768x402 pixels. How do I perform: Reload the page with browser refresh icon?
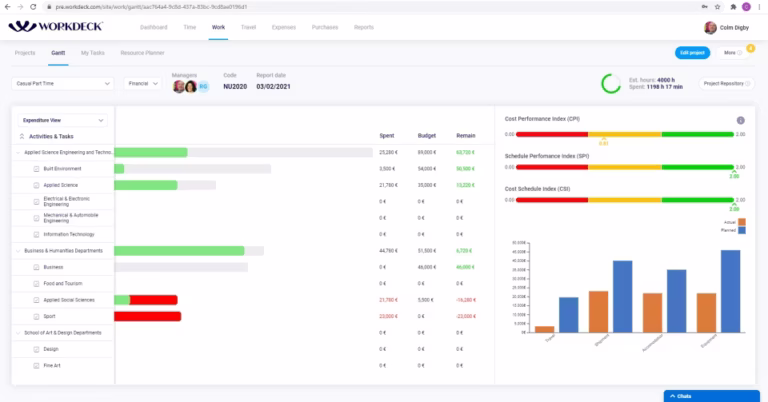[33, 7]
